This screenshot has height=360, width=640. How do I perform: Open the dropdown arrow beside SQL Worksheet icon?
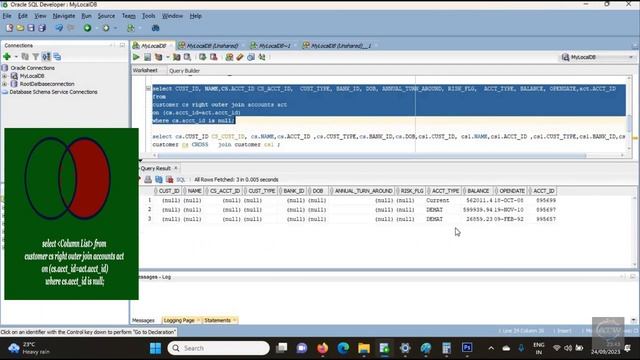coord(140,28)
